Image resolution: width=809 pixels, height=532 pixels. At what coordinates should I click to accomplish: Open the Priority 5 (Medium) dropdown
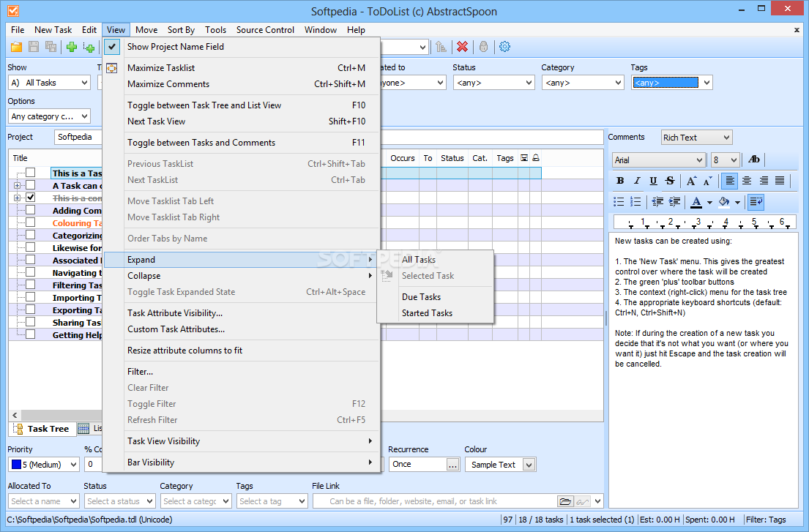[x=73, y=465]
